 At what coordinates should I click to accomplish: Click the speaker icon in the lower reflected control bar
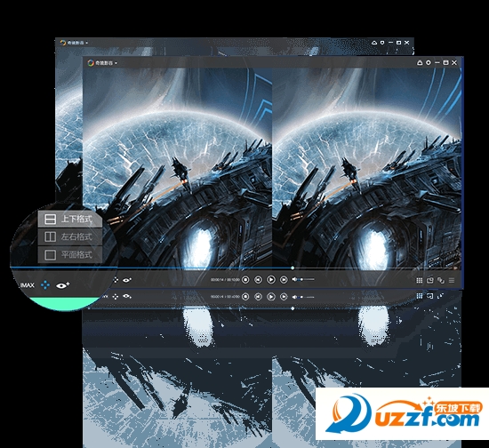(294, 297)
